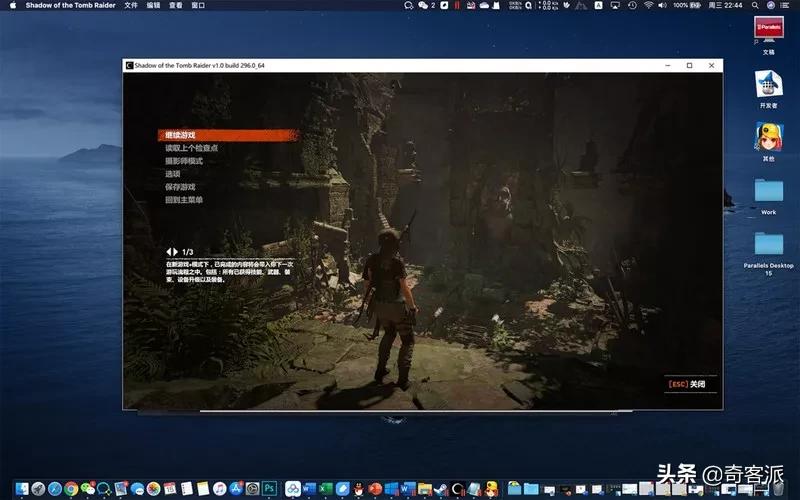Screen dimensions: 800x500
Task: Open the 其他 desktop game icon
Action: [769, 142]
